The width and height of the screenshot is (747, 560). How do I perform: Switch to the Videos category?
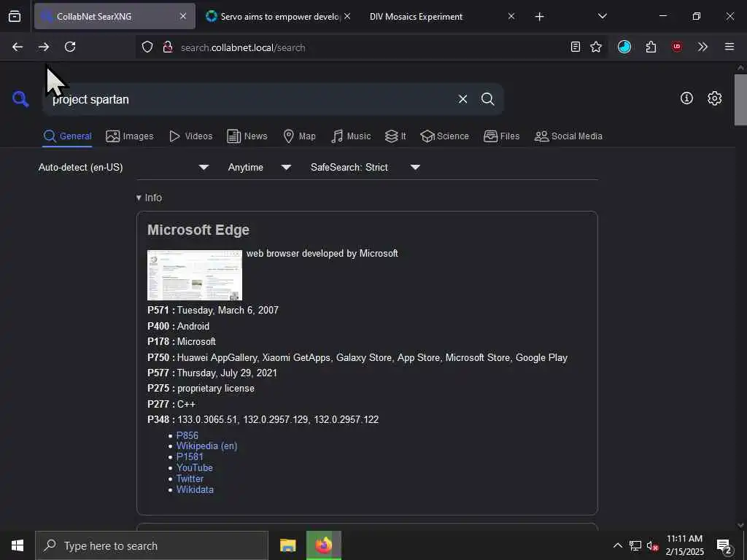[190, 136]
